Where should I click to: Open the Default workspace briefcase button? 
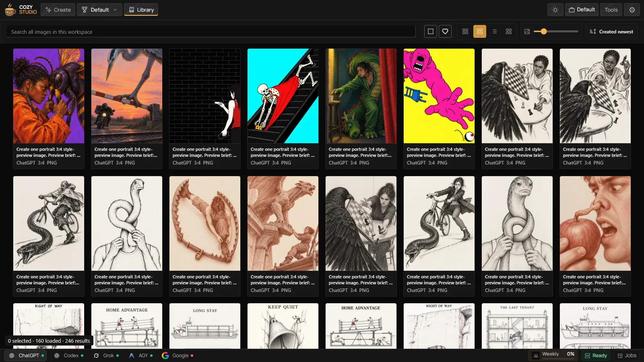pos(582,10)
